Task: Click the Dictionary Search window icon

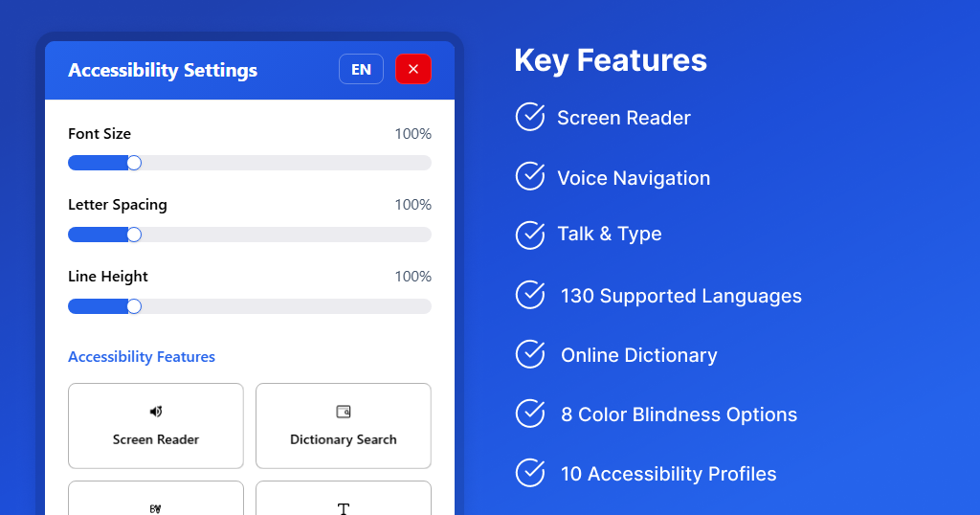Action: point(344,412)
